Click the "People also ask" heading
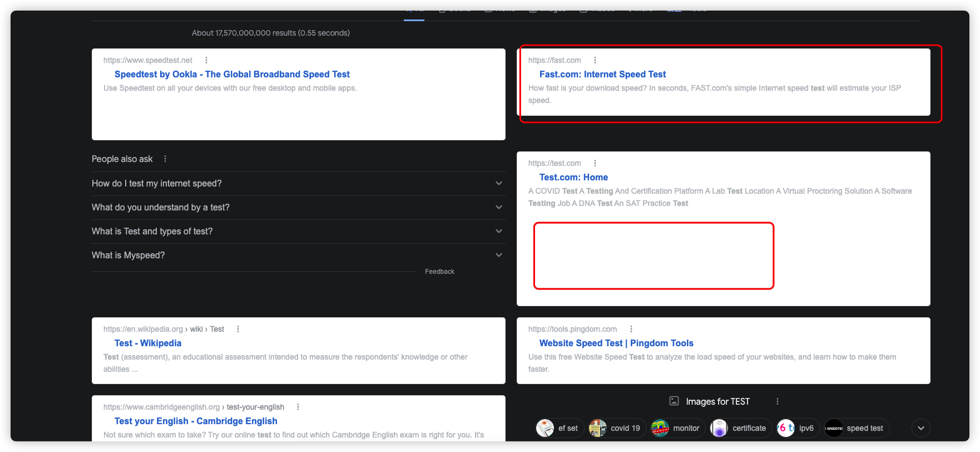Viewport: 980px width, 452px height. click(x=122, y=159)
